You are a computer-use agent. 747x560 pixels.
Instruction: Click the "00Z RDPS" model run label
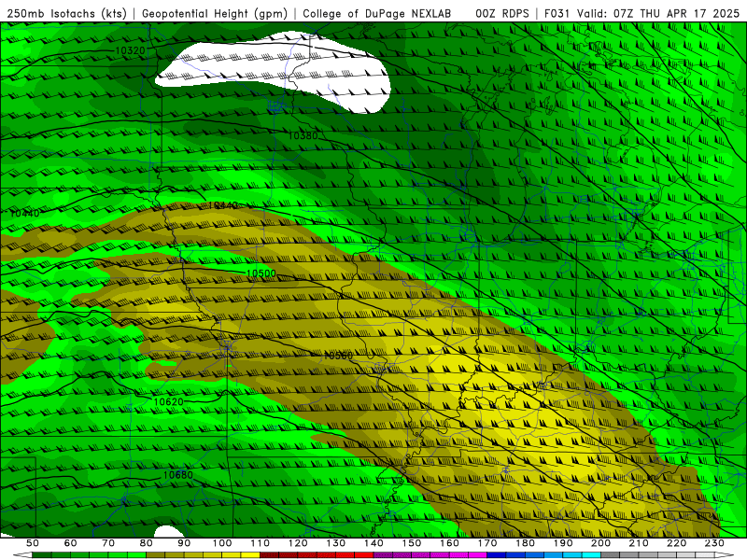tap(502, 14)
